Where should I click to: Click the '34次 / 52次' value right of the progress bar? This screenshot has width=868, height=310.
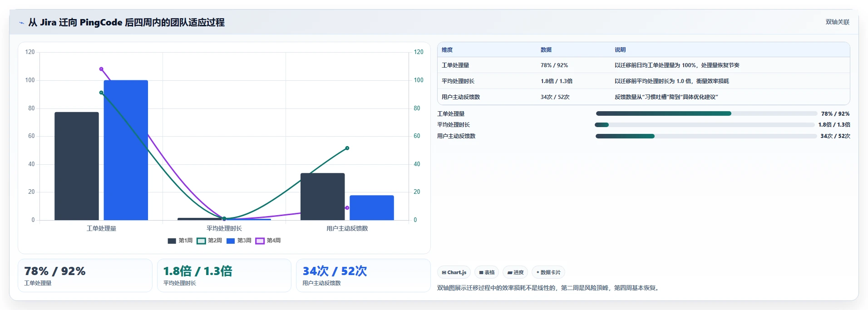tap(835, 136)
